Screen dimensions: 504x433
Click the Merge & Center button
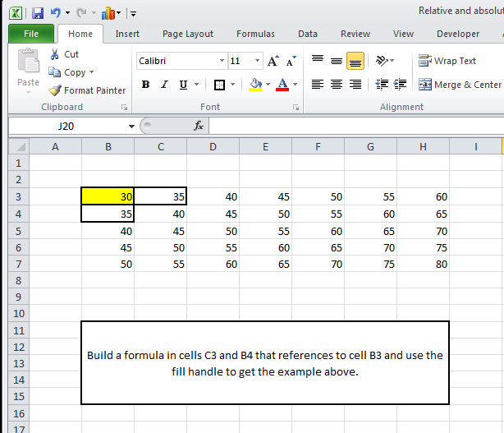tap(460, 85)
